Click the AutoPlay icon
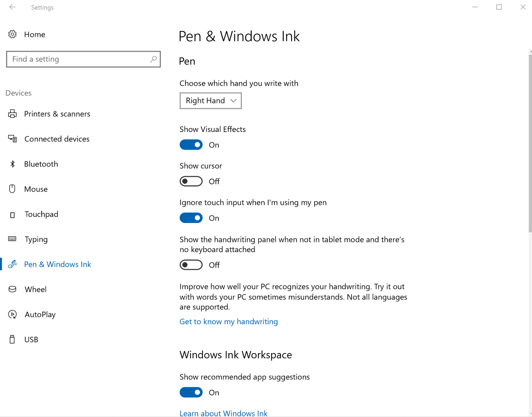532x417 pixels. click(x=12, y=314)
